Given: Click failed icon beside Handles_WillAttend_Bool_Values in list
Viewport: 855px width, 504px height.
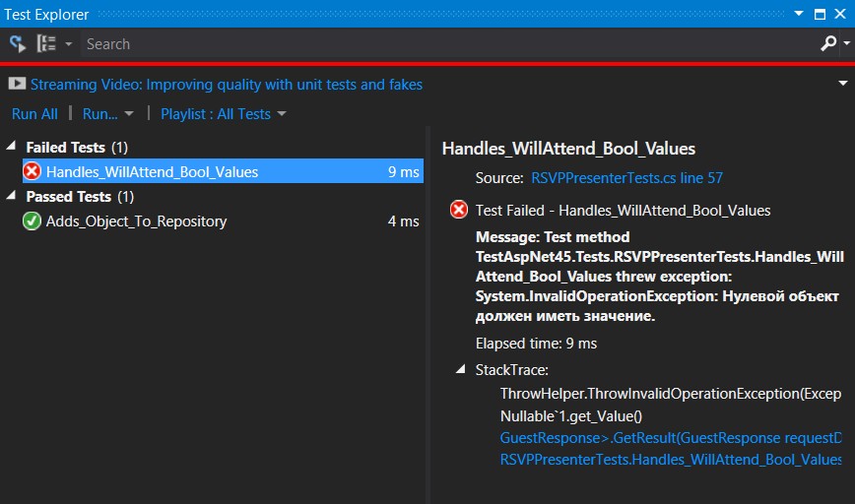Looking at the screenshot, I should tap(33, 171).
